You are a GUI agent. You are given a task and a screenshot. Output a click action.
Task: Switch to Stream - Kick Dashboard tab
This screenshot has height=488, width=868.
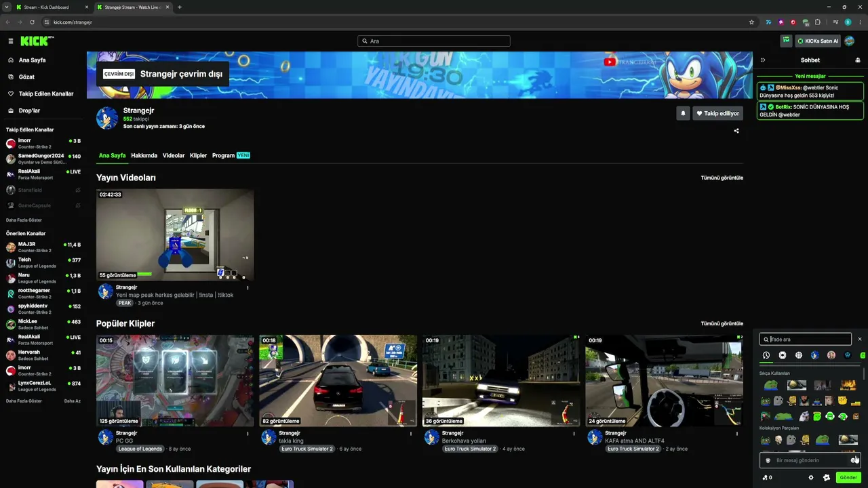coord(52,7)
